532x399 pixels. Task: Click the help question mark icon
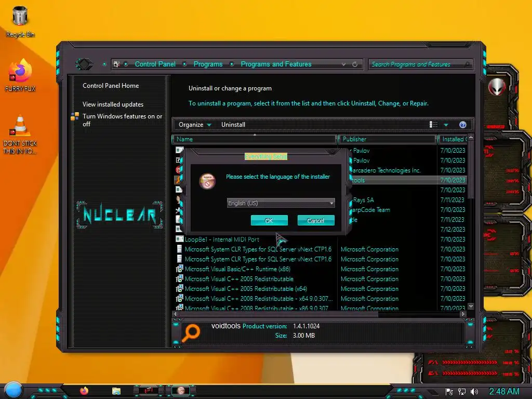coord(463,125)
